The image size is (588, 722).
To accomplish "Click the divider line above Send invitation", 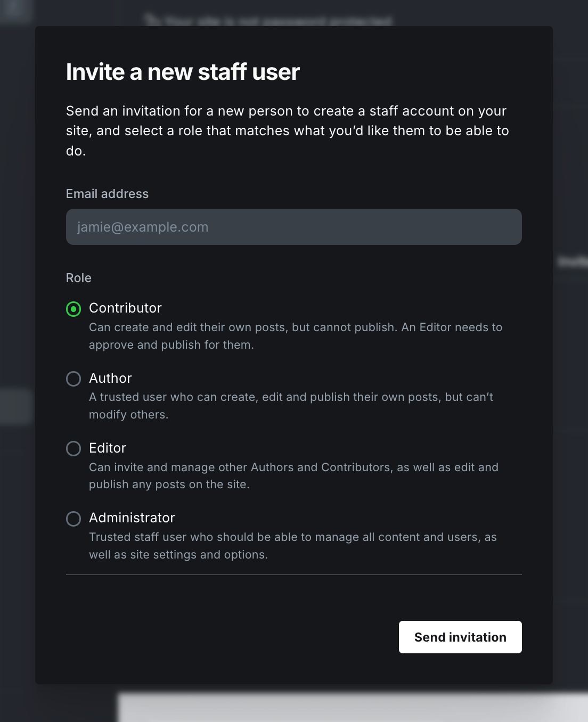I will coord(293,575).
